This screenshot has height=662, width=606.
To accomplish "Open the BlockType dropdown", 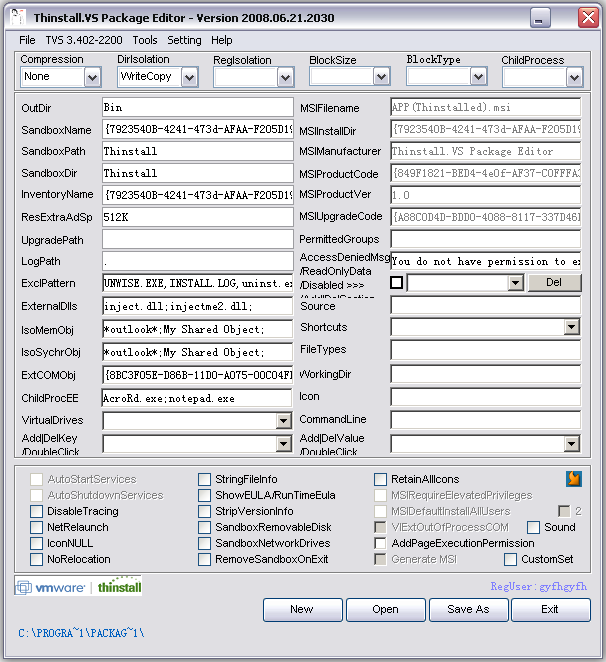I will pyautogui.click(x=478, y=77).
